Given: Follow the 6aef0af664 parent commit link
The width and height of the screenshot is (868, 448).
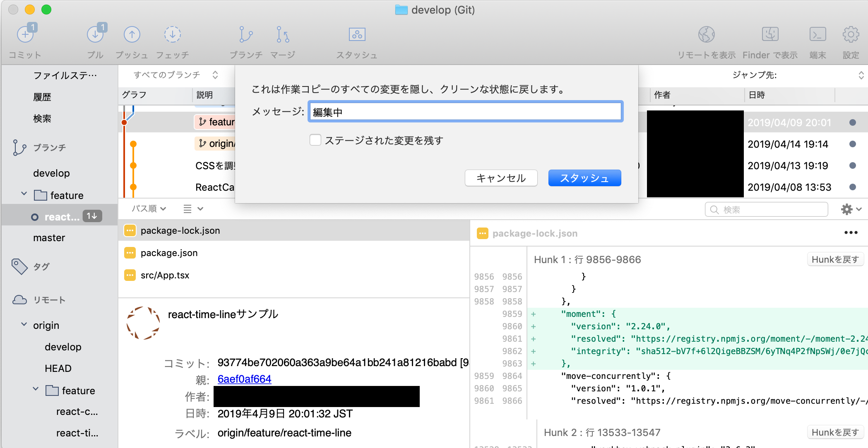Looking at the screenshot, I should 244,379.
